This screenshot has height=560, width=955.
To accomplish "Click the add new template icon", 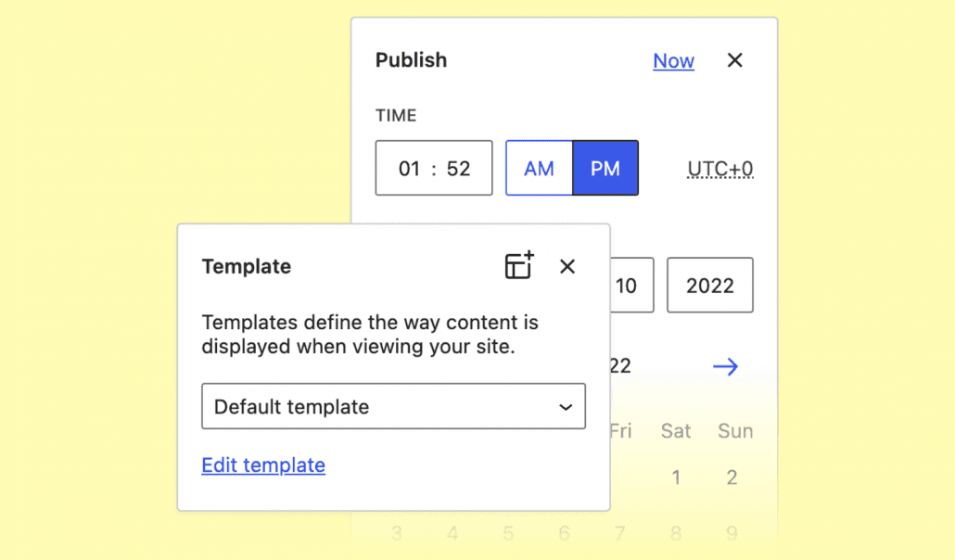I will [x=519, y=266].
